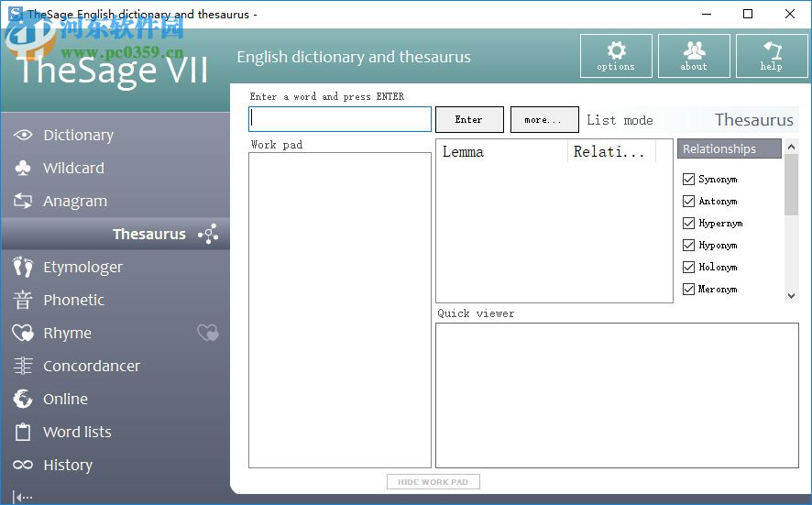Click the faded hearts icon beside Rhyme
Viewport: 812px width, 505px height.
(208, 333)
